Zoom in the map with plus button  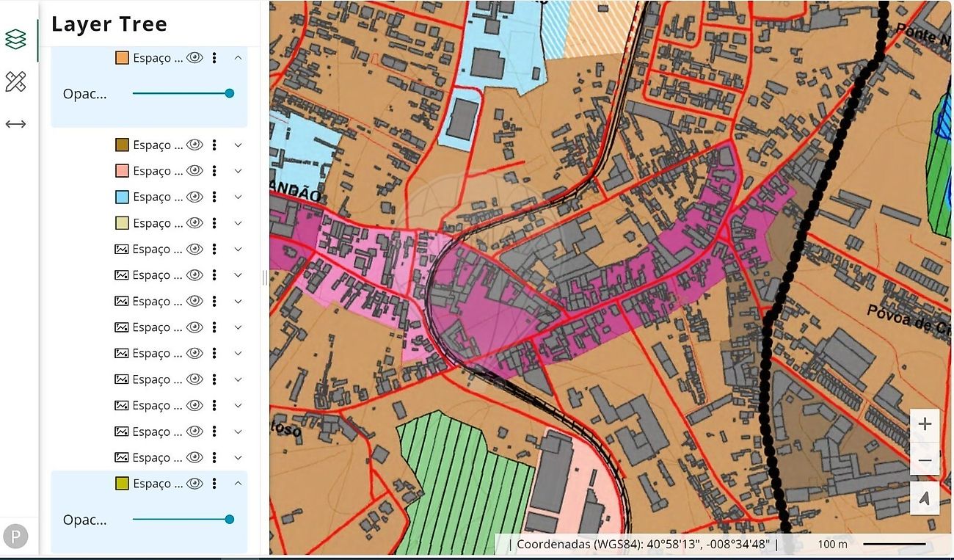coord(925,424)
